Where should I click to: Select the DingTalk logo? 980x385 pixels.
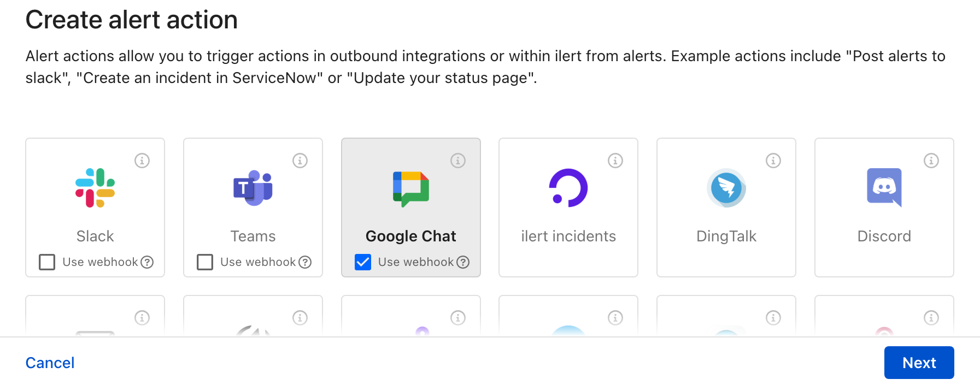(x=726, y=188)
